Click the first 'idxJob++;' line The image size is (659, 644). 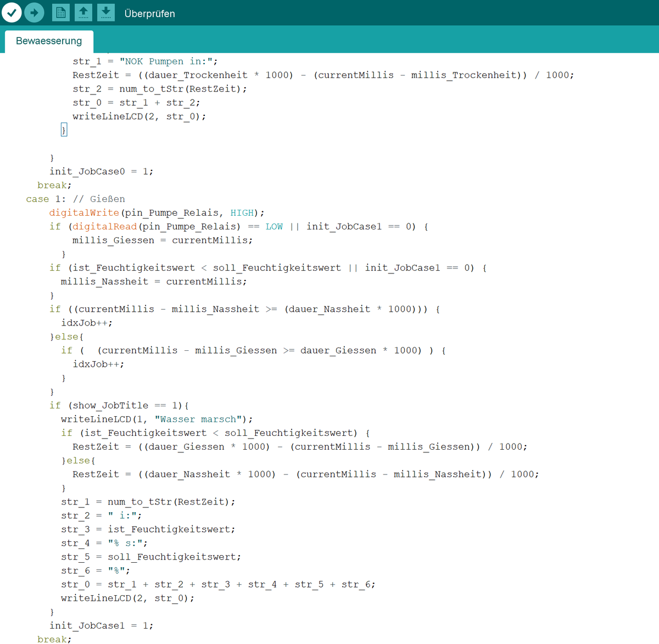pos(87,323)
